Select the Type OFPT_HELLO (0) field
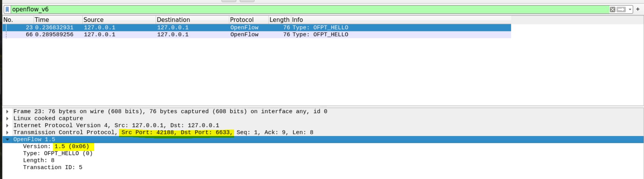644x179 pixels. coord(58,154)
